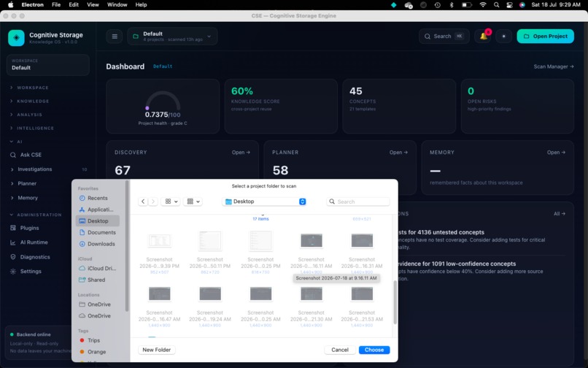Go forward with the dialog forward arrow
The height and width of the screenshot is (368, 588).
pos(153,202)
